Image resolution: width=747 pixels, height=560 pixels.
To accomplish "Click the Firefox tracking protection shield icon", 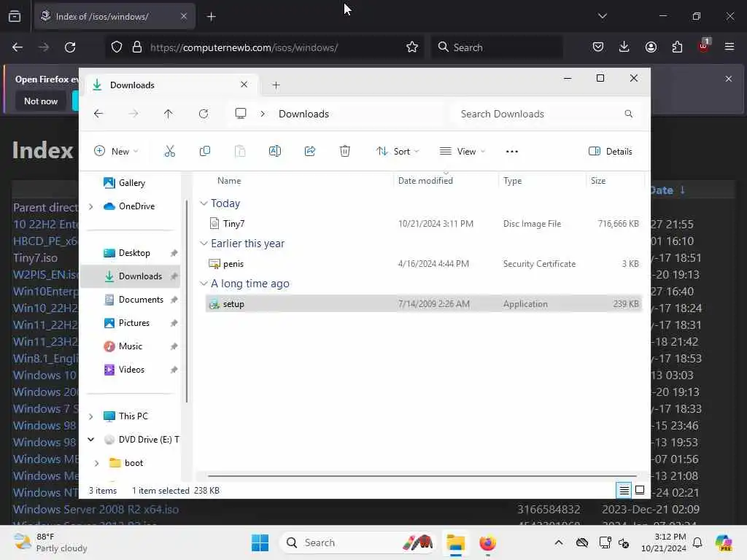I will [x=117, y=47].
